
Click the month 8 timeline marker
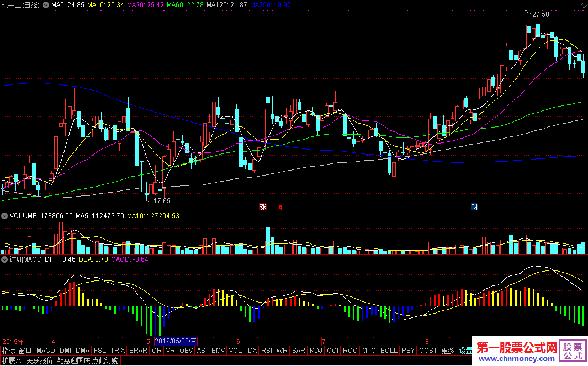(427, 342)
